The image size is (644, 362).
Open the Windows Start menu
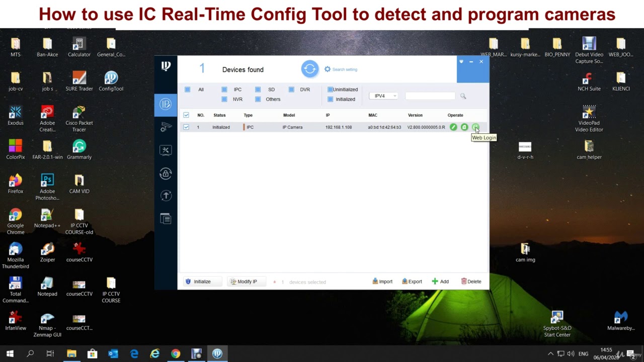(10, 353)
